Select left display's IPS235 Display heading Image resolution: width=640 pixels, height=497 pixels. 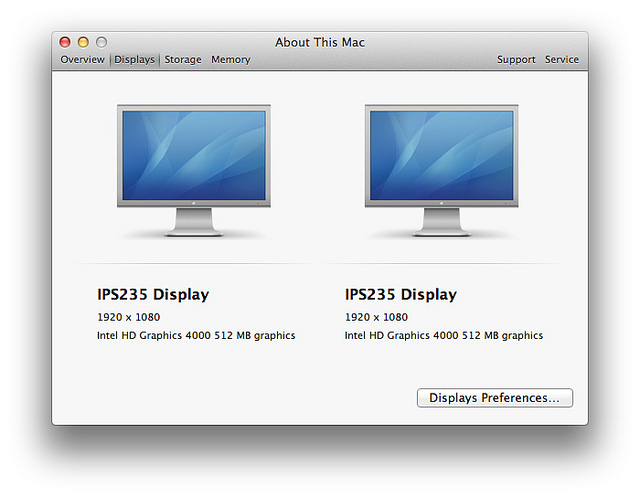coord(153,294)
